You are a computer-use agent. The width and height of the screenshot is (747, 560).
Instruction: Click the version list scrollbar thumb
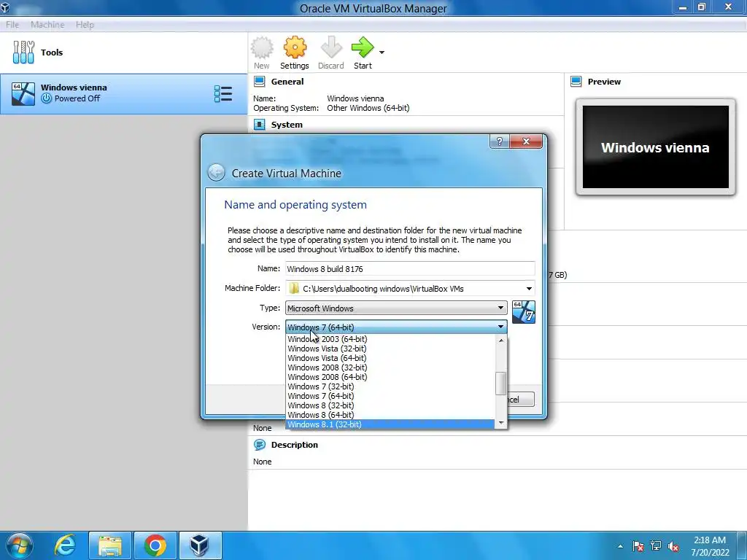(x=500, y=384)
